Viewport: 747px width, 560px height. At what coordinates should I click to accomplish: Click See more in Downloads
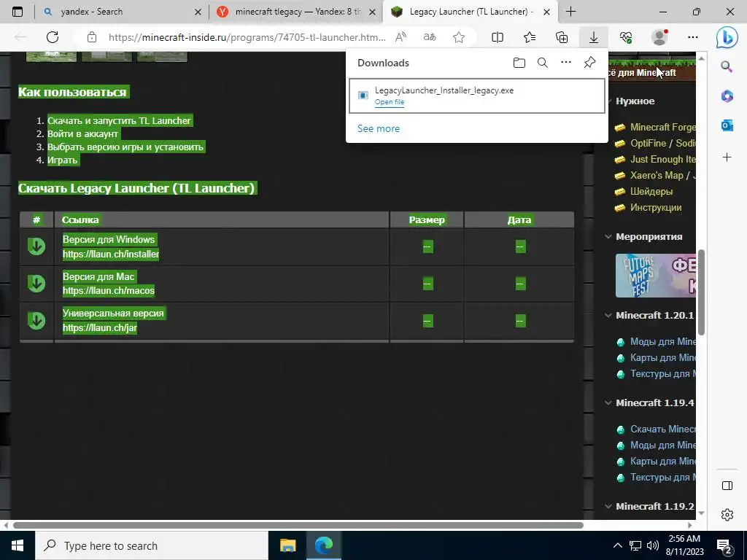point(379,128)
